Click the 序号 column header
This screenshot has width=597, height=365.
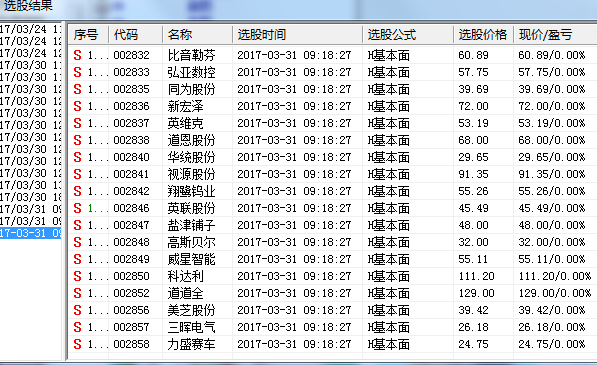pos(88,35)
